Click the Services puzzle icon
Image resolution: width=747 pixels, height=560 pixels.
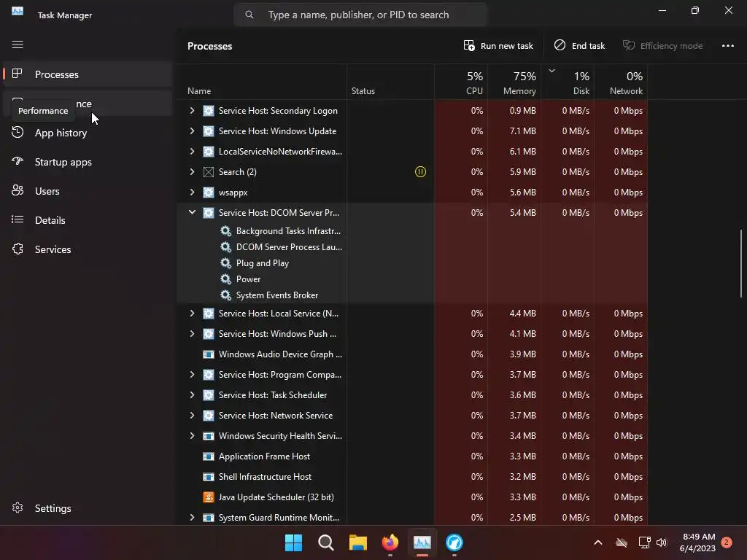(x=18, y=249)
